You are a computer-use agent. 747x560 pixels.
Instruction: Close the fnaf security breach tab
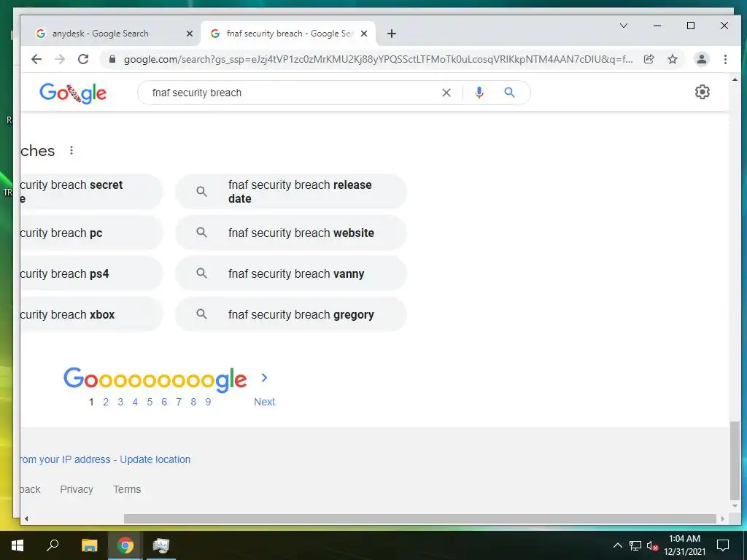click(x=364, y=34)
